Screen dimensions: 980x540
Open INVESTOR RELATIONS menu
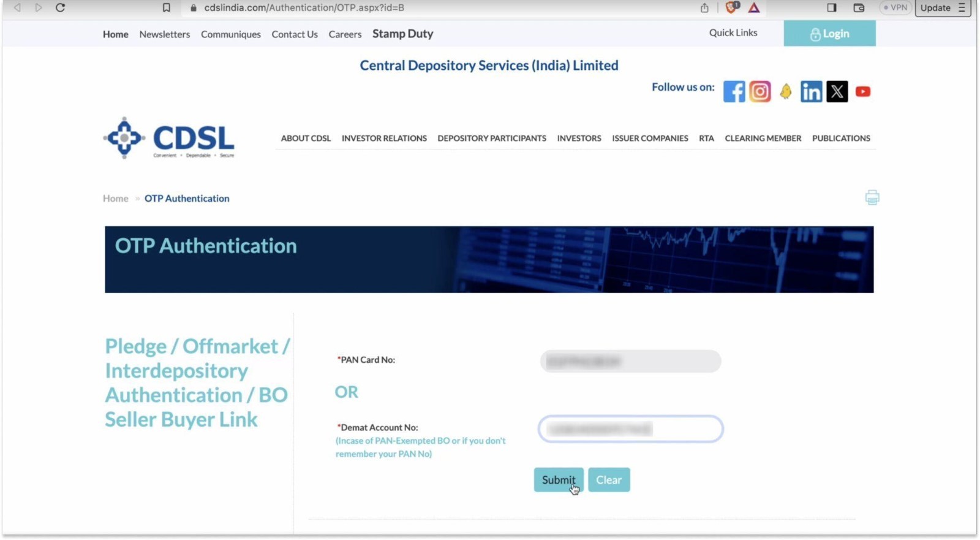click(x=384, y=139)
